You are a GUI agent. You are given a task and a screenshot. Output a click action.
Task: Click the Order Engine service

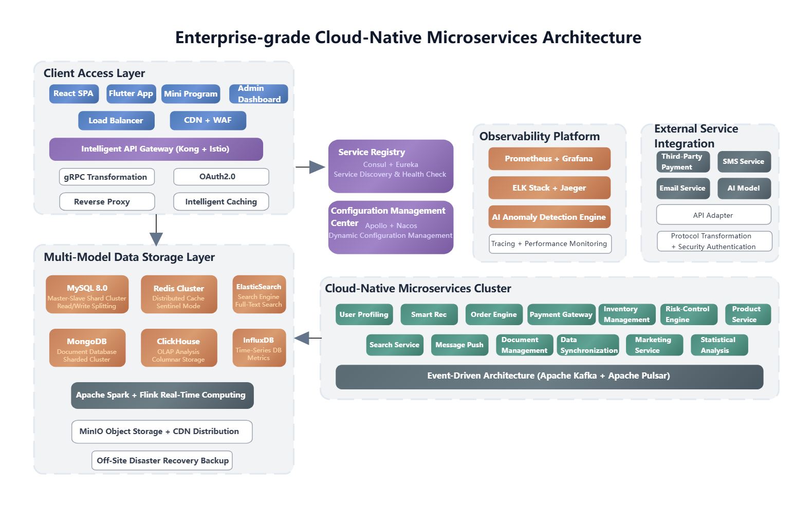(x=494, y=314)
